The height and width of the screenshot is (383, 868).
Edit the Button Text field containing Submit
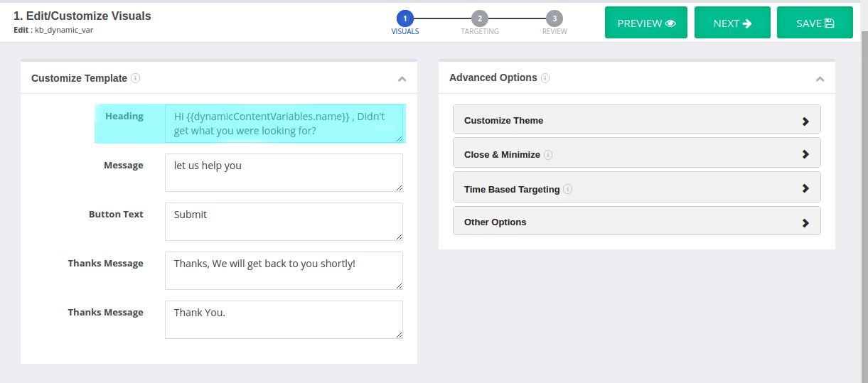(x=284, y=222)
